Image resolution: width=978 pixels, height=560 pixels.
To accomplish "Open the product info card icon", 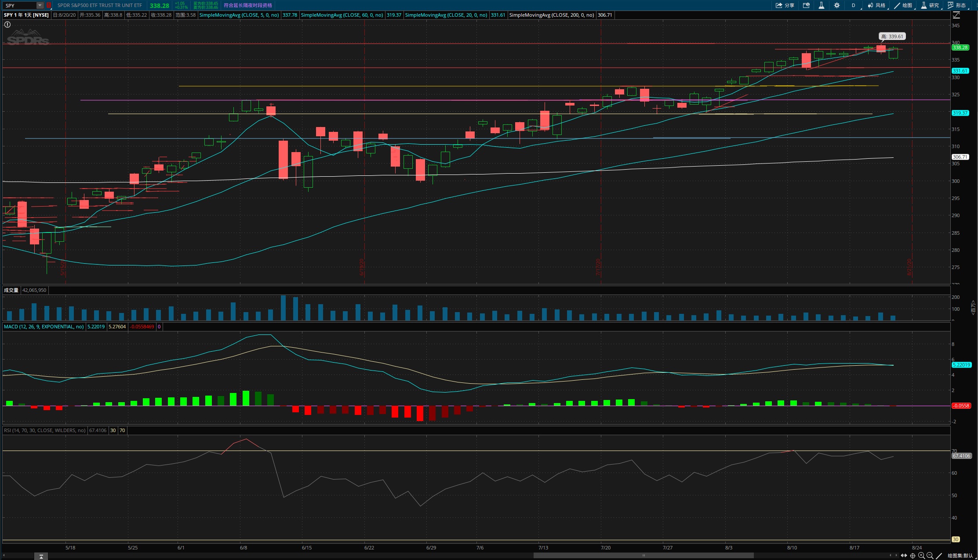I will click(806, 5).
